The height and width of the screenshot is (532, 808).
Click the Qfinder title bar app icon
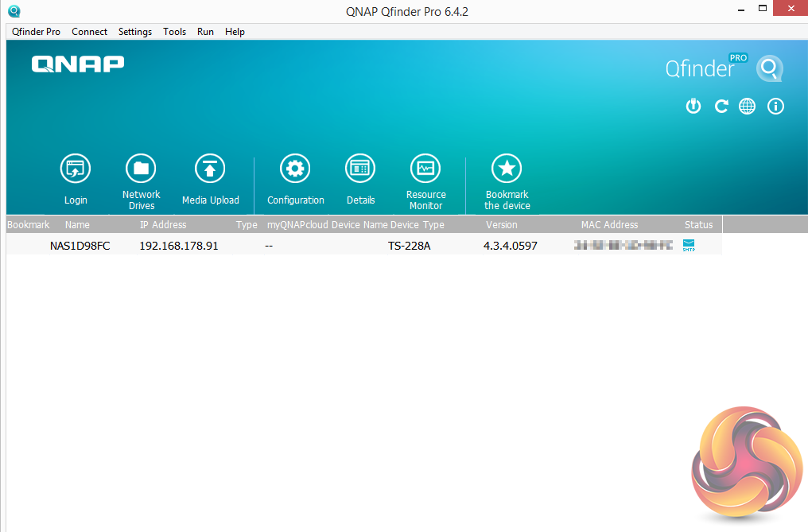(x=14, y=11)
